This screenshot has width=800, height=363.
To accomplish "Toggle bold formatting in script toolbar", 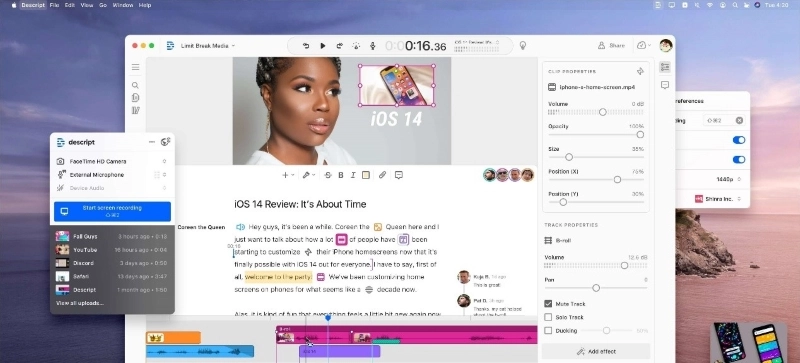I will (x=341, y=175).
